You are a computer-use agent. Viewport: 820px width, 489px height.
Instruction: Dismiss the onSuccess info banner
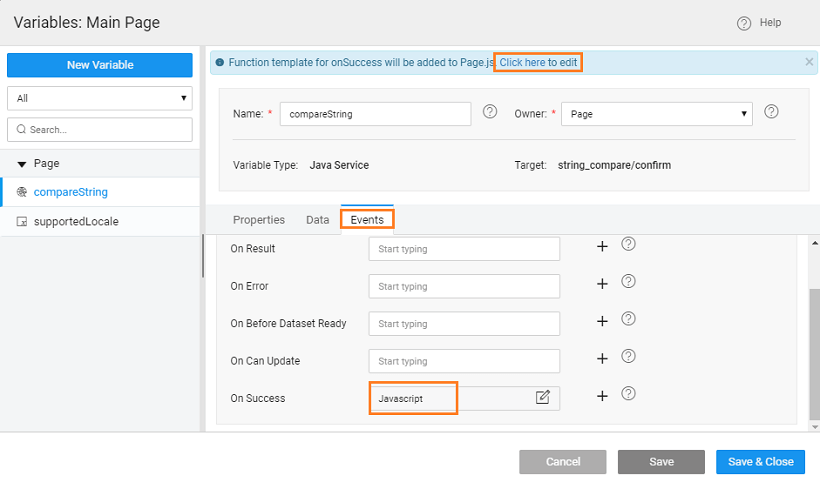click(x=809, y=62)
